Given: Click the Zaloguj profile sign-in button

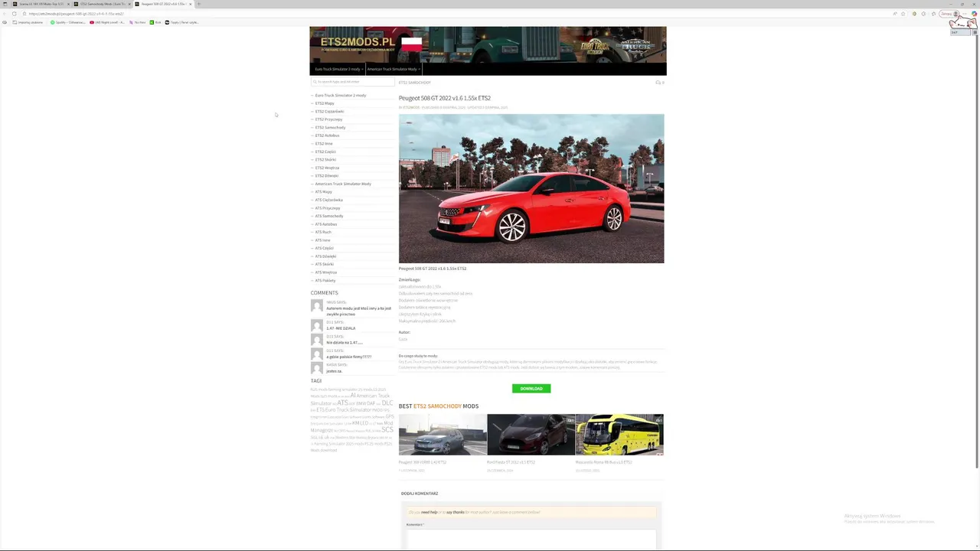Looking at the screenshot, I should click(x=949, y=14).
